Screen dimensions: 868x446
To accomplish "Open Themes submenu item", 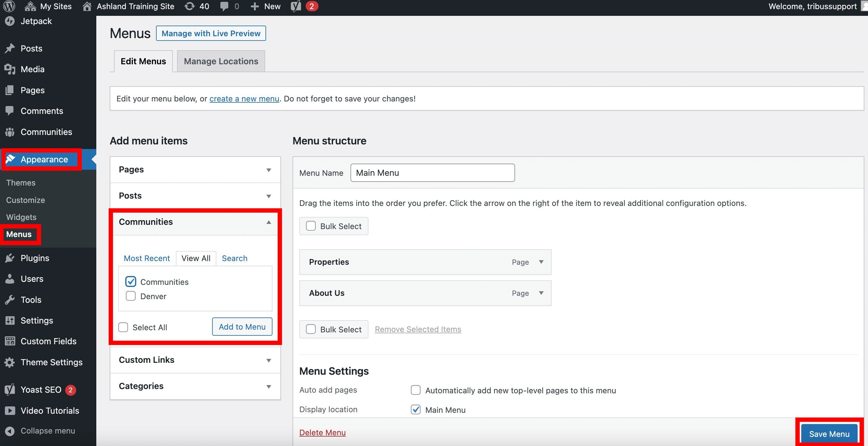I will pyautogui.click(x=20, y=182).
